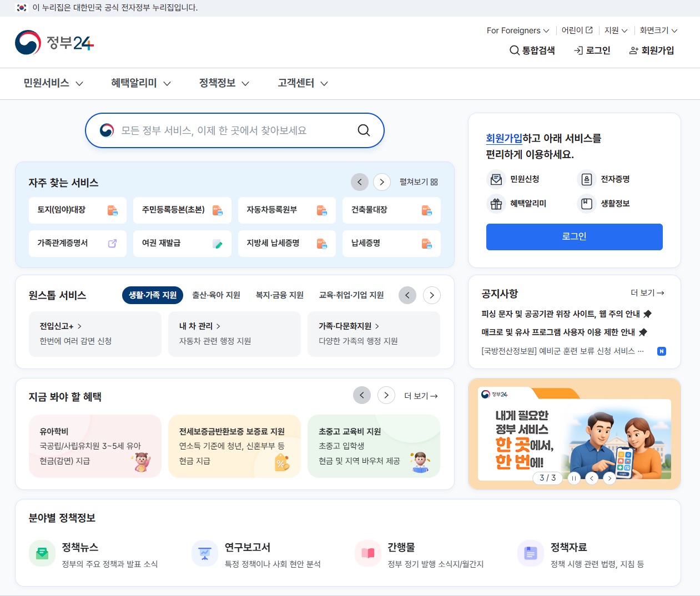Click the 연구보고서 icon
The width and height of the screenshot is (700, 596).
point(205,553)
